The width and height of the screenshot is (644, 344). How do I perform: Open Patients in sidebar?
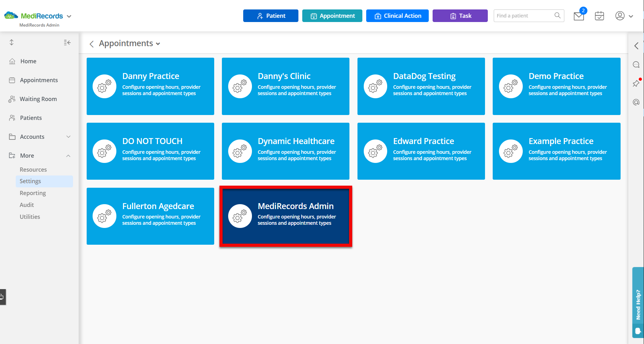(x=31, y=118)
